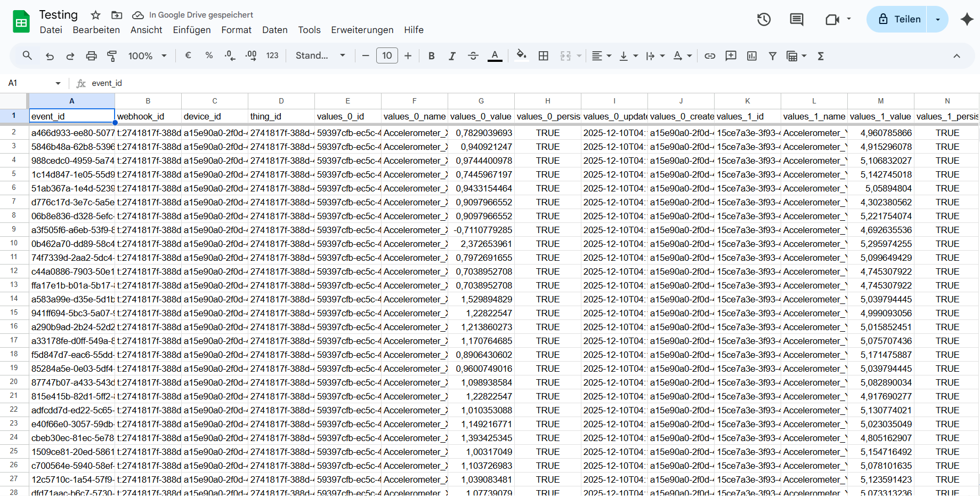The width and height of the screenshot is (980, 496).
Task: Format selection as percent
Action: click(209, 55)
